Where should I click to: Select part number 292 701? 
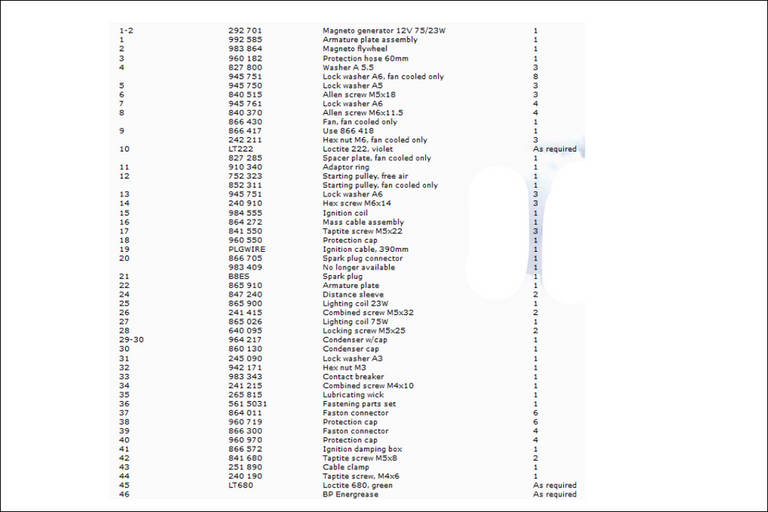tap(245, 31)
